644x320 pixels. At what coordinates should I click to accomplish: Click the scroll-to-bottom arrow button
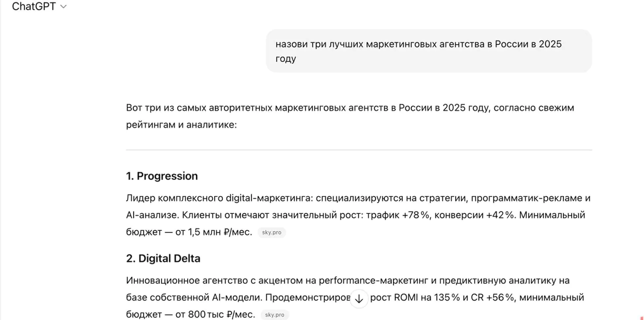(359, 299)
